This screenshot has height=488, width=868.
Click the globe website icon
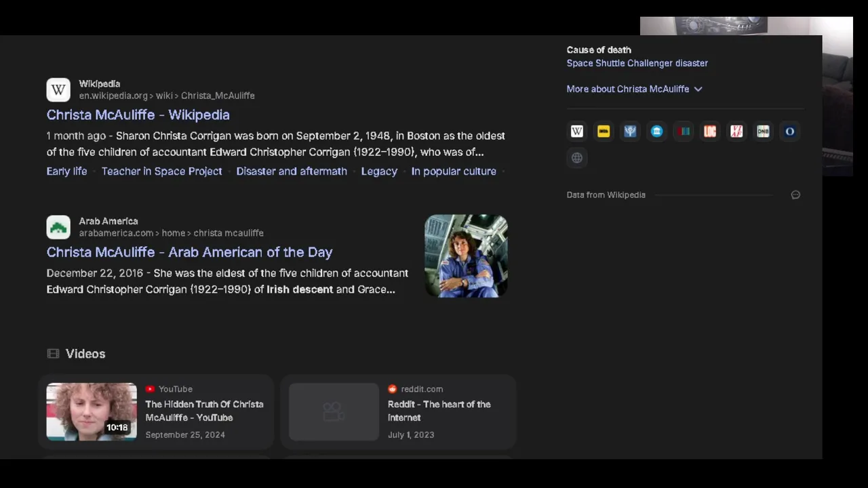pos(576,158)
